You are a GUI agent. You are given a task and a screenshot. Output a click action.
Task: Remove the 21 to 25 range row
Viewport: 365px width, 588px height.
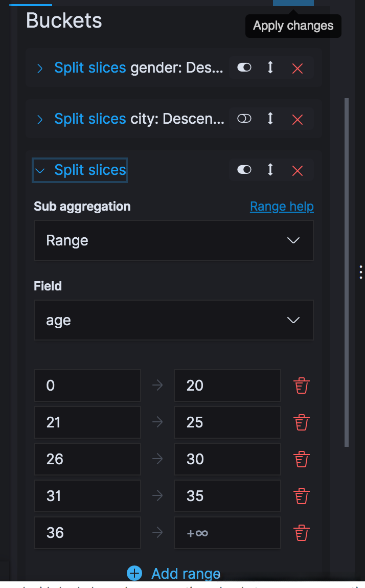pos(302,422)
